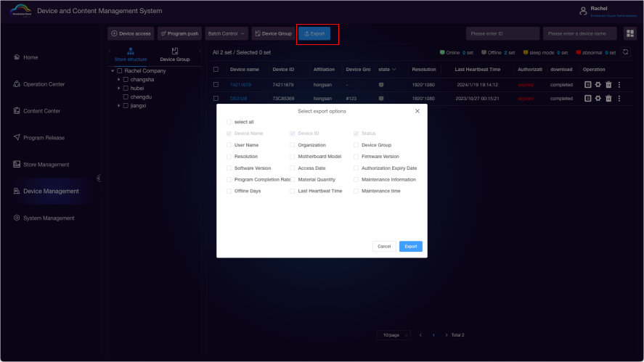Expand the changsha tree node
Screen dimensions: 644x362
coord(118,79)
